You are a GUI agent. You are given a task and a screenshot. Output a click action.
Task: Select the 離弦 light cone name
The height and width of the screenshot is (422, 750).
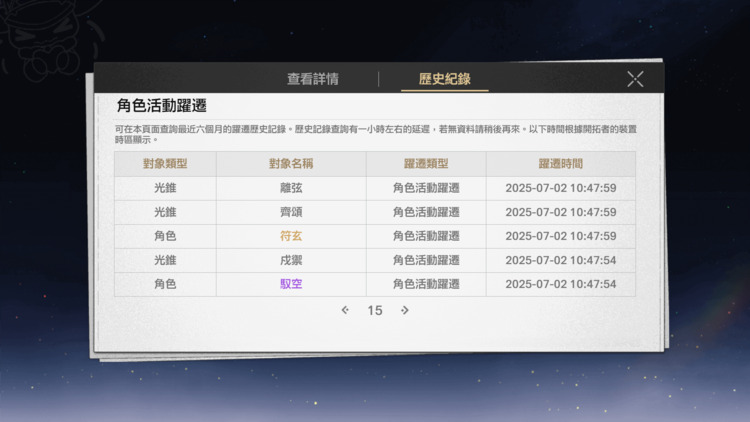(x=291, y=188)
